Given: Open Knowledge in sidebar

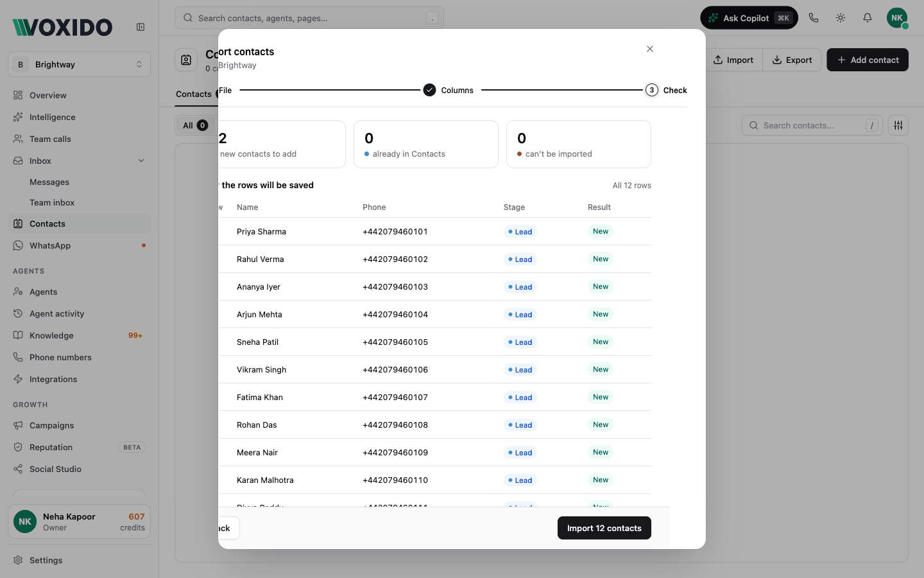Looking at the screenshot, I should 79,335.
